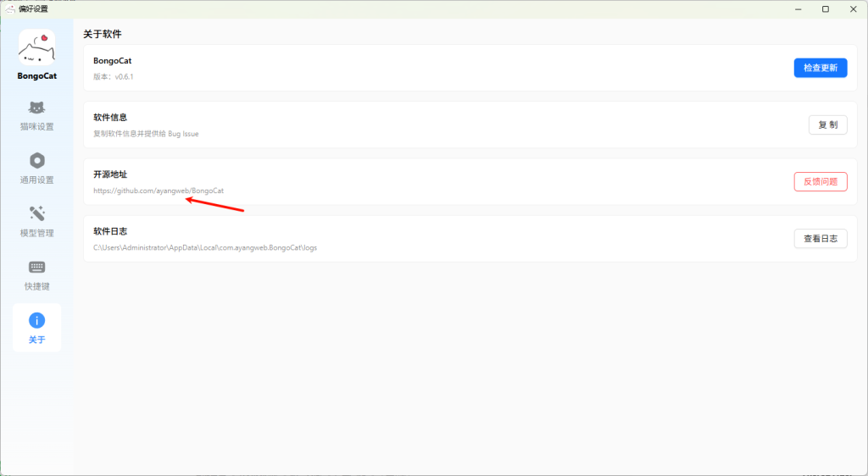The image size is (868, 476).
Task: Open logs with the 查看日志 button
Action: [820, 239]
